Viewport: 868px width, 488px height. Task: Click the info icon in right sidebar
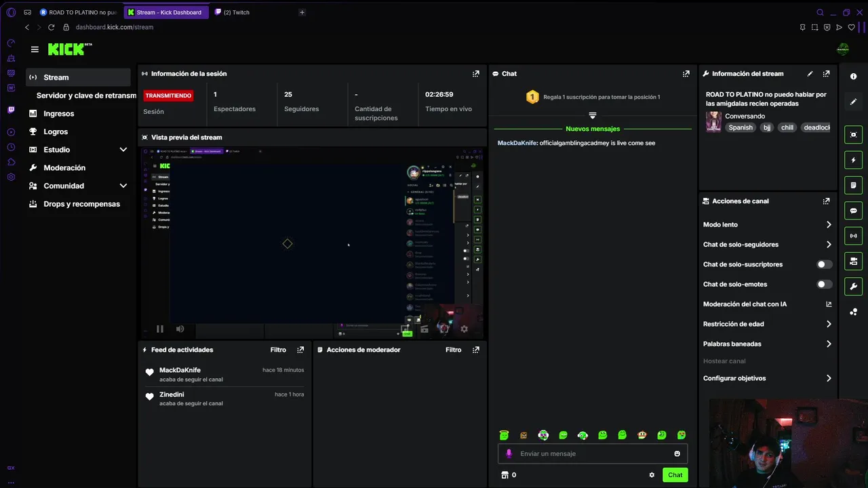854,77
